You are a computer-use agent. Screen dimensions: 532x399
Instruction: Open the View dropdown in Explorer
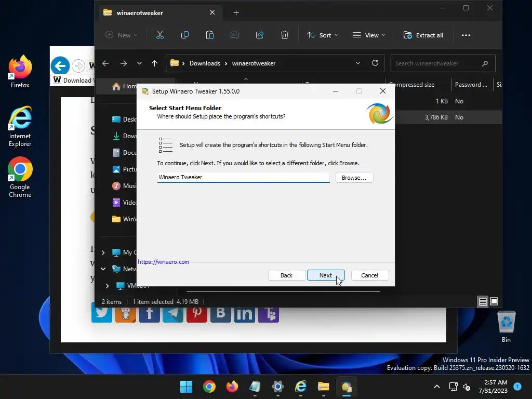pos(369,35)
